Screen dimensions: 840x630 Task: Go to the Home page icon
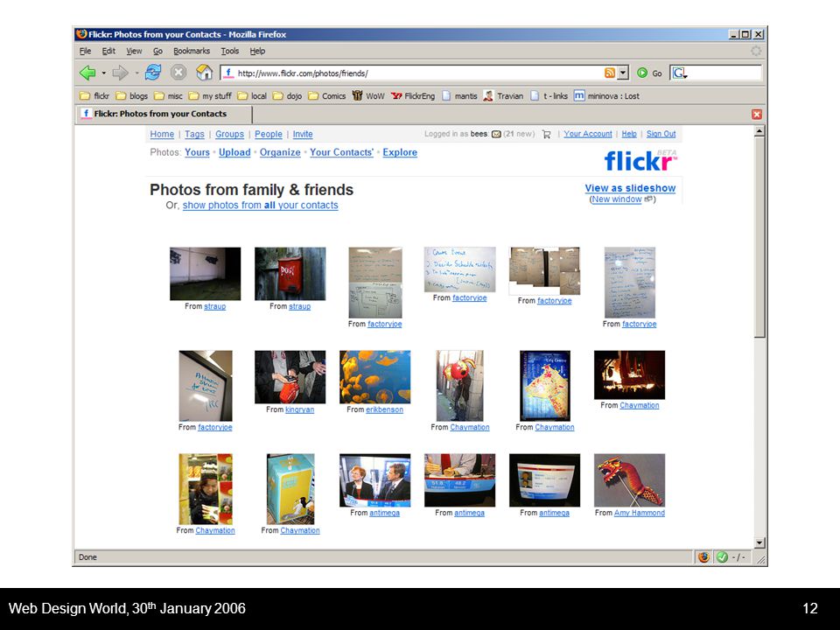pos(204,73)
